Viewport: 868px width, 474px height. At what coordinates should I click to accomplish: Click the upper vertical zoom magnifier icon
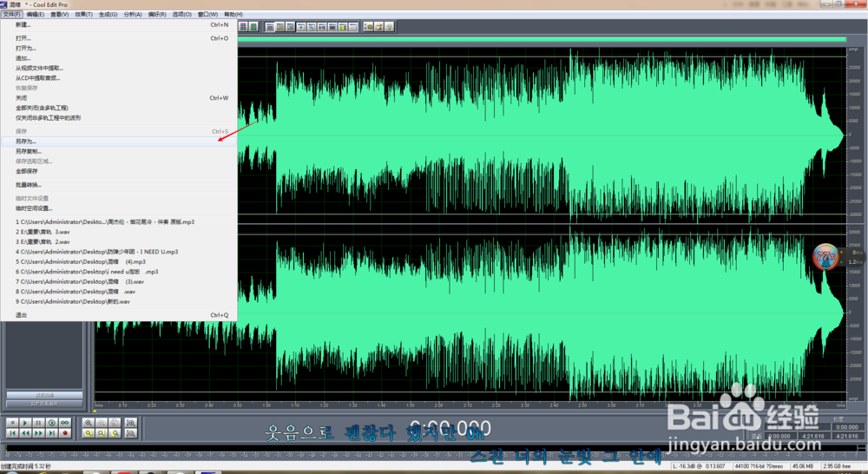click(131, 423)
